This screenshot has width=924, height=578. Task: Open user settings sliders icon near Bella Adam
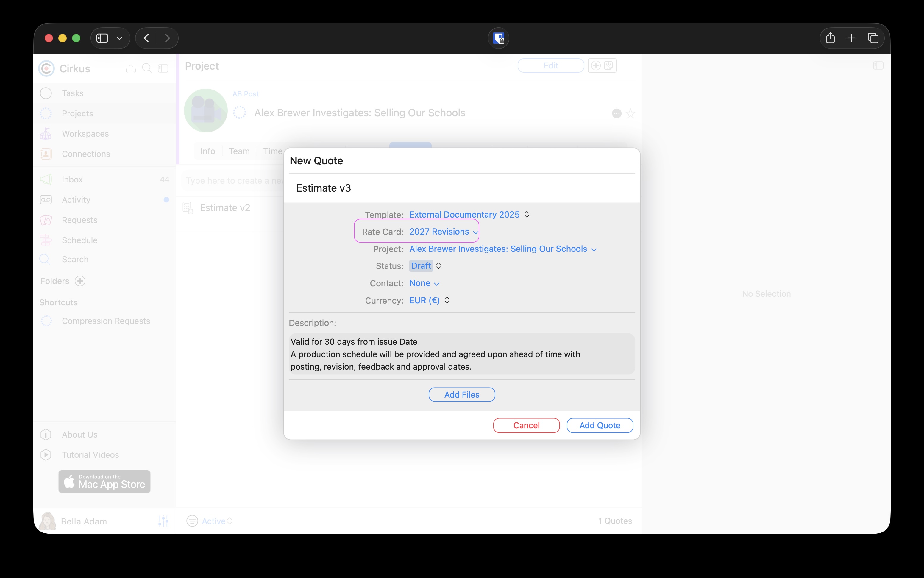pyautogui.click(x=163, y=521)
